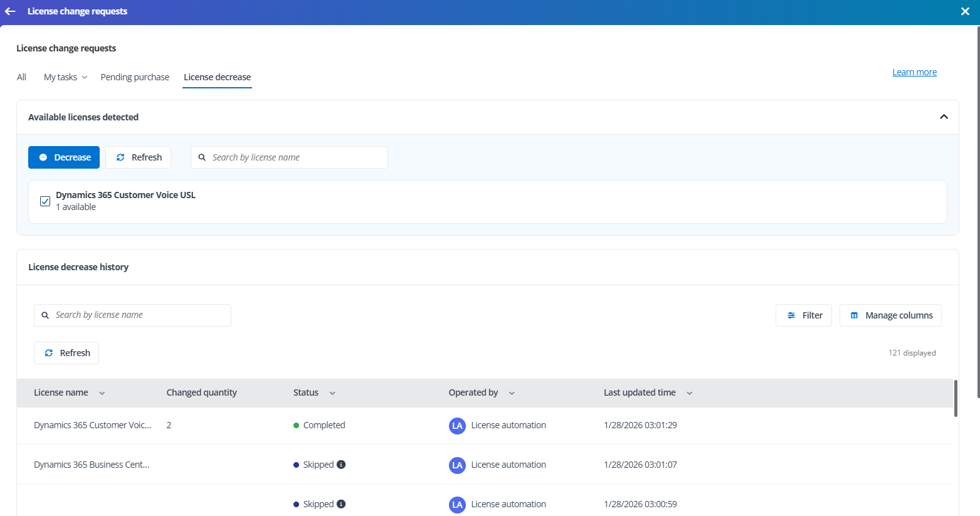Viewport: 980px width, 516px height.
Task: Switch to the All tab
Action: pos(21,77)
